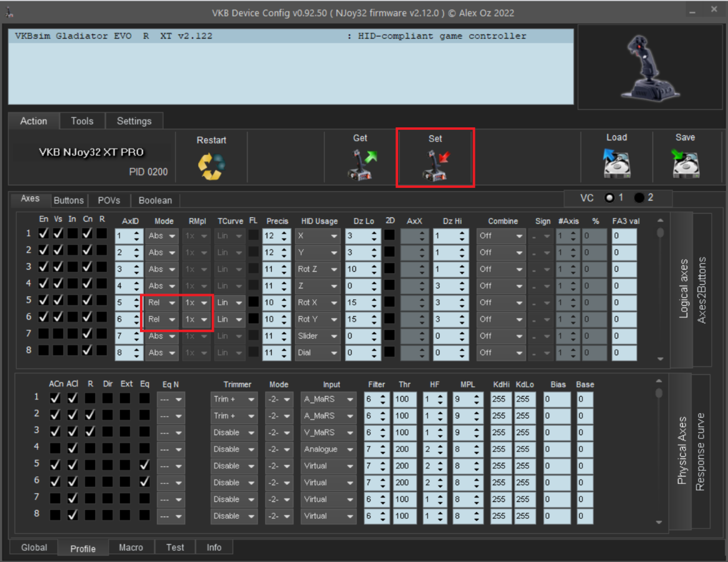The width and height of the screenshot is (728, 562).
Task: Open Input dropdown showing V_MaRS
Action: point(328,433)
